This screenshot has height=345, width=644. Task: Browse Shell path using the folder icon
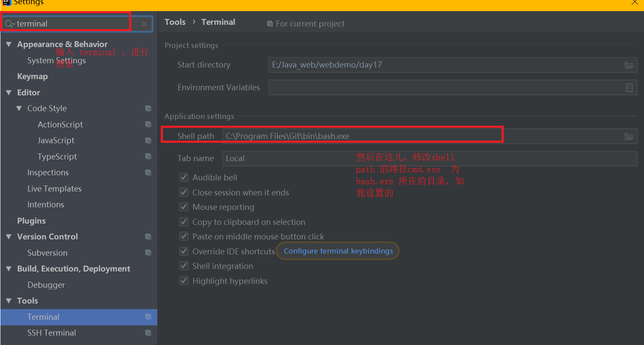629,136
